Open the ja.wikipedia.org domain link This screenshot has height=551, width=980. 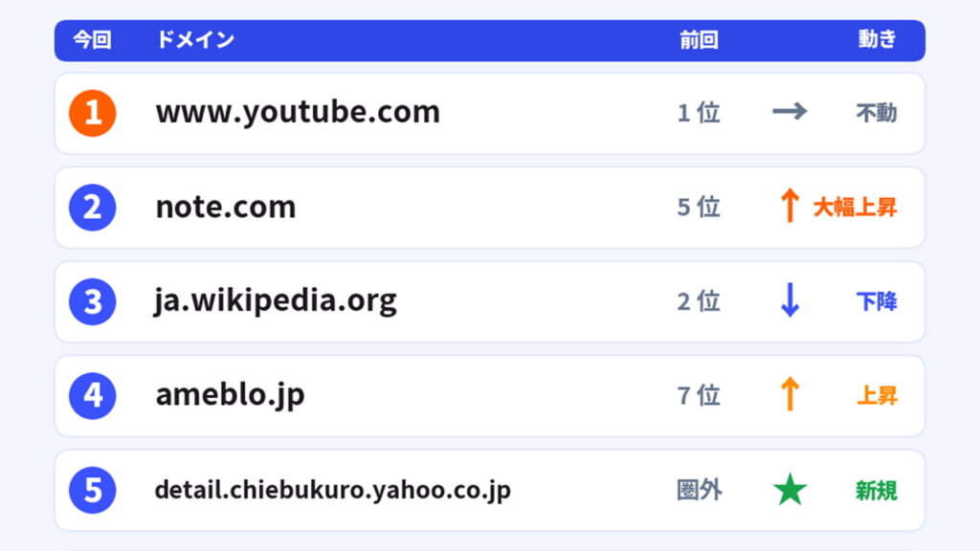pos(276,301)
